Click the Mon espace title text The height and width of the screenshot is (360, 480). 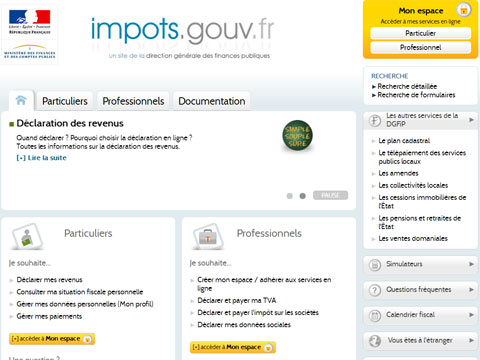click(421, 11)
